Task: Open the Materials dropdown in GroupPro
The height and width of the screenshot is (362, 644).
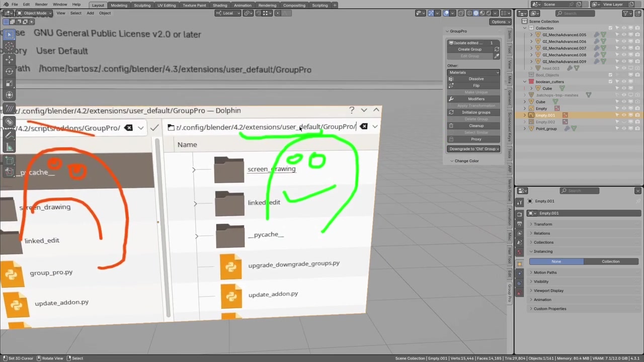Action: 473,72
